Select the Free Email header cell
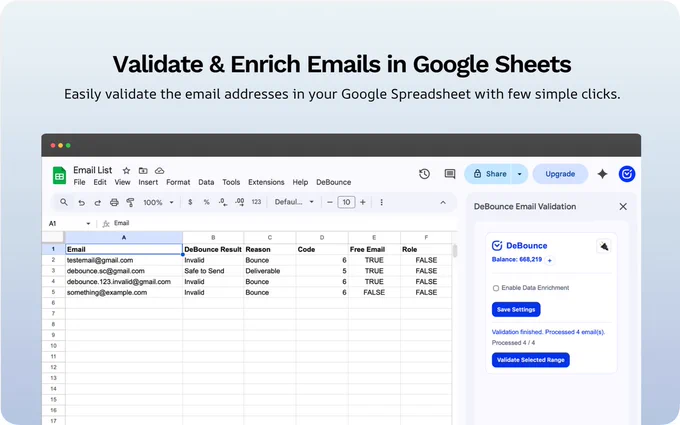Viewport: 680px width, 425px height. point(374,249)
